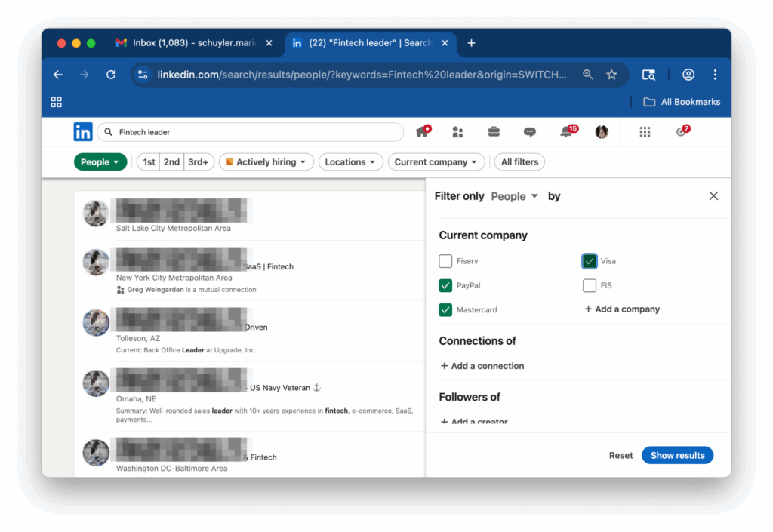The image size is (773, 532).
Task: Click the Show results button
Action: pos(677,455)
